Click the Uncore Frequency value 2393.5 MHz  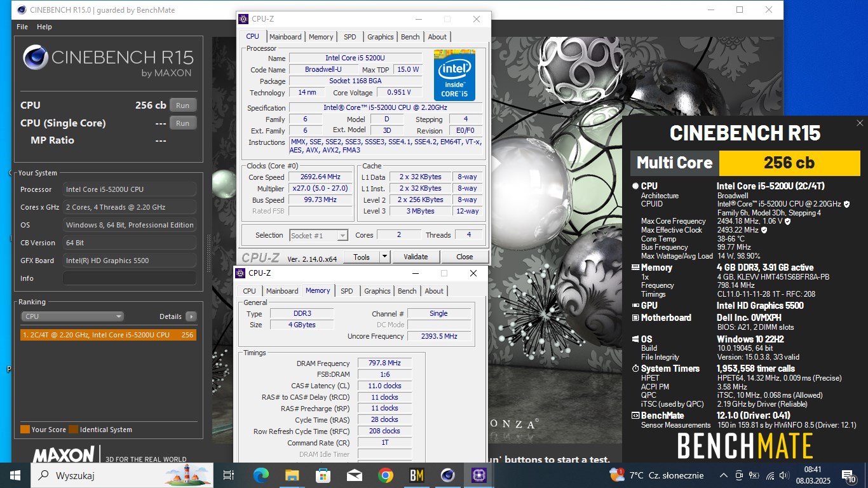pyautogui.click(x=439, y=336)
